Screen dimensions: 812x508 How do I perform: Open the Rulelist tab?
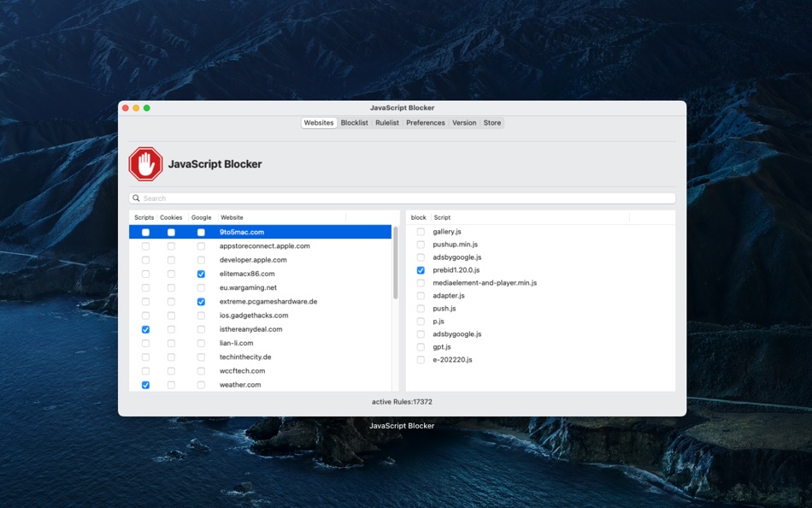[x=387, y=123]
